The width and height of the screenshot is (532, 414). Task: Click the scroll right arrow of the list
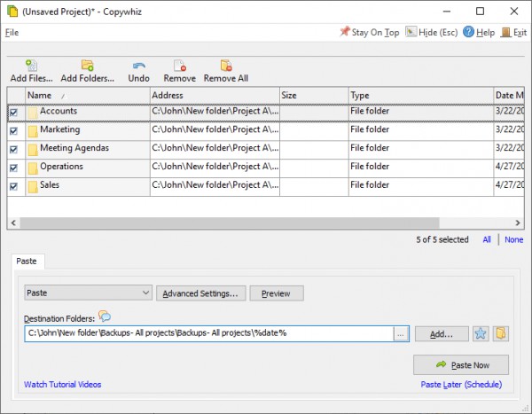tap(518, 223)
